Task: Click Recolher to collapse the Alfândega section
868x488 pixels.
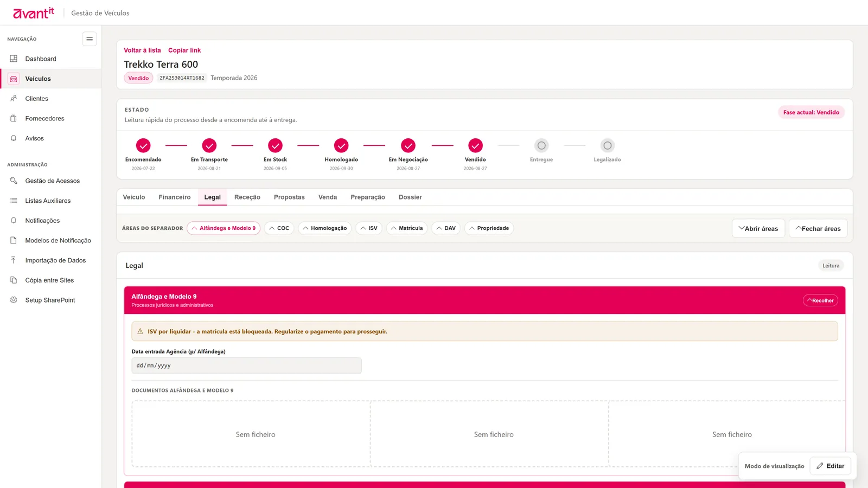Action: point(820,300)
